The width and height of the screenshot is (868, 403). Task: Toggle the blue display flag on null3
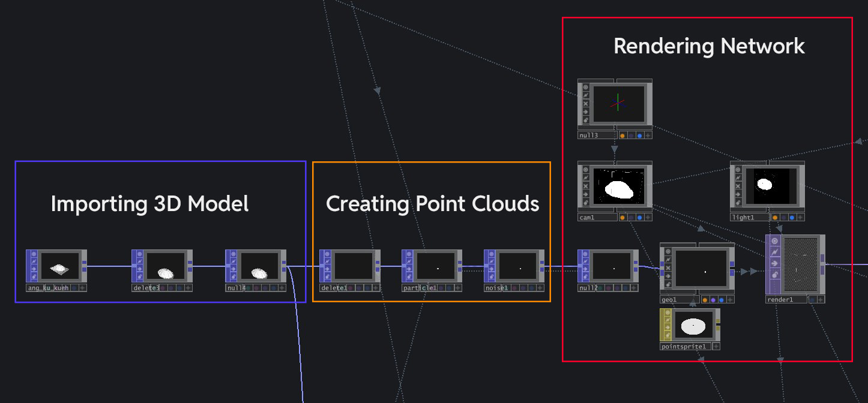click(639, 136)
